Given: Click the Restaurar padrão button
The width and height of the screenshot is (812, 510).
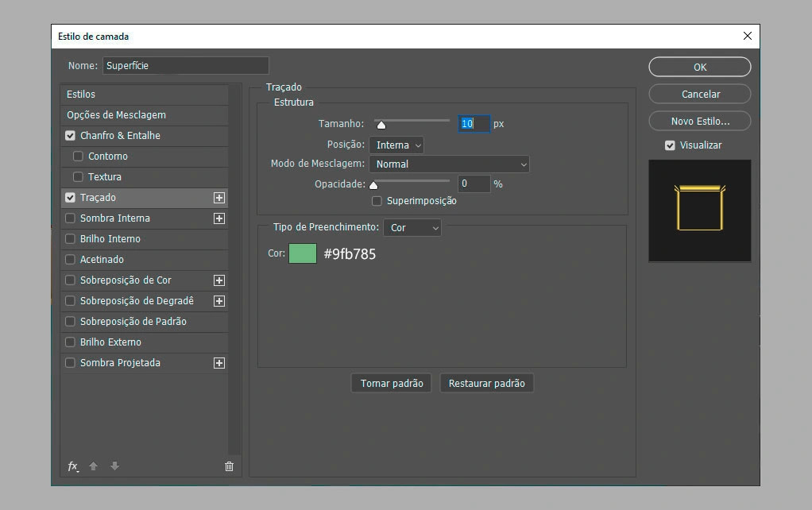Looking at the screenshot, I should [x=486, y=384].
